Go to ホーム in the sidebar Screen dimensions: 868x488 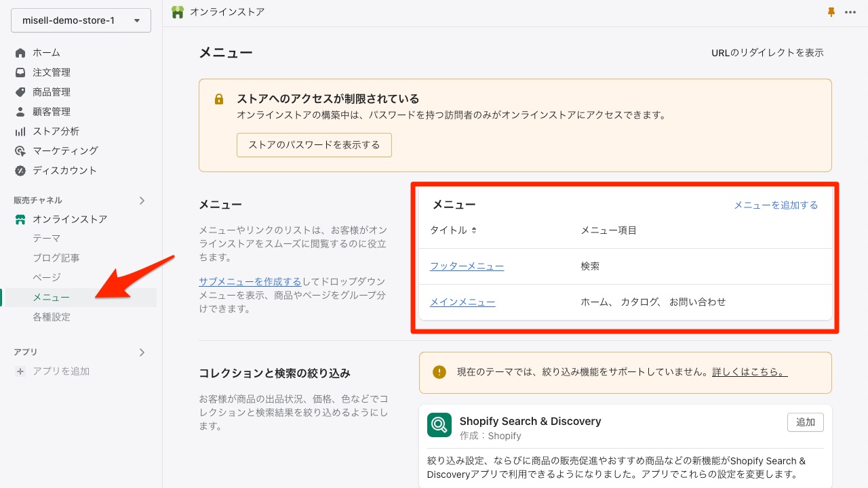pyautogui.click(x=46, y=53)
